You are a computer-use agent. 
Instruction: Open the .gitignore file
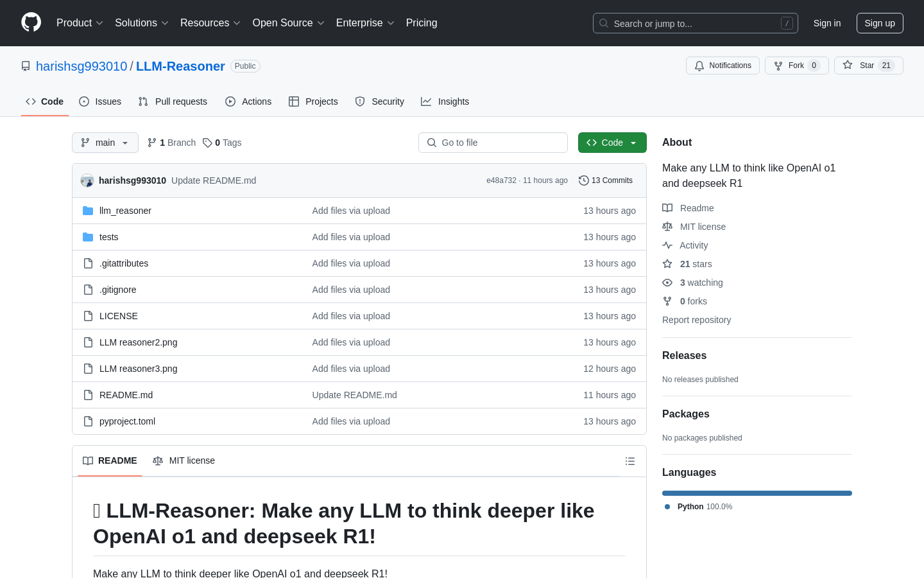pyautogui.click(x=117, y=290)
